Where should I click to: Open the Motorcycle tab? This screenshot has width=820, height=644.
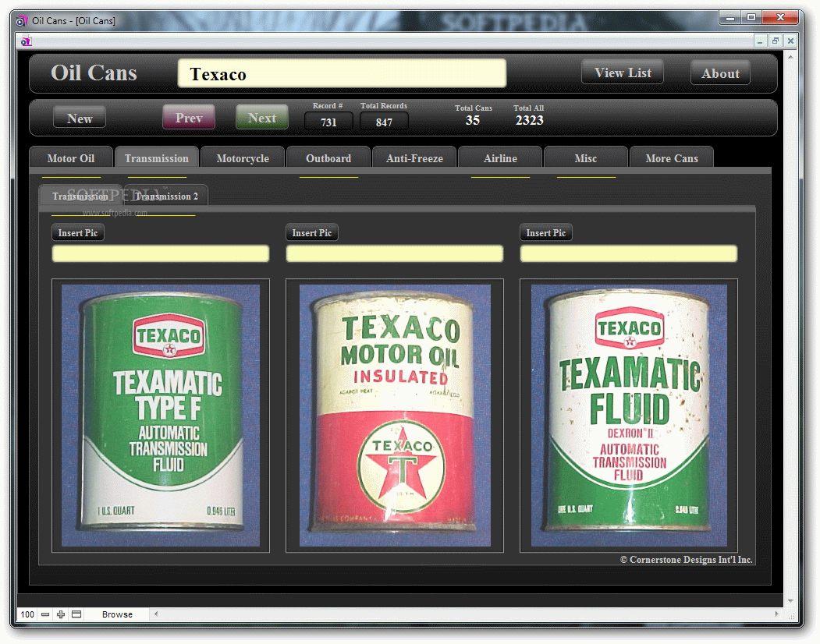coord(243,157)
